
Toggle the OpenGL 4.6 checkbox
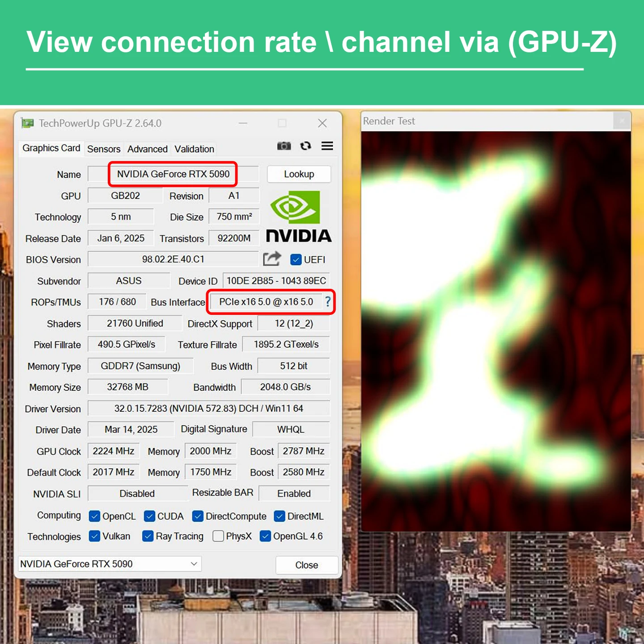click(x=265, y=536)
